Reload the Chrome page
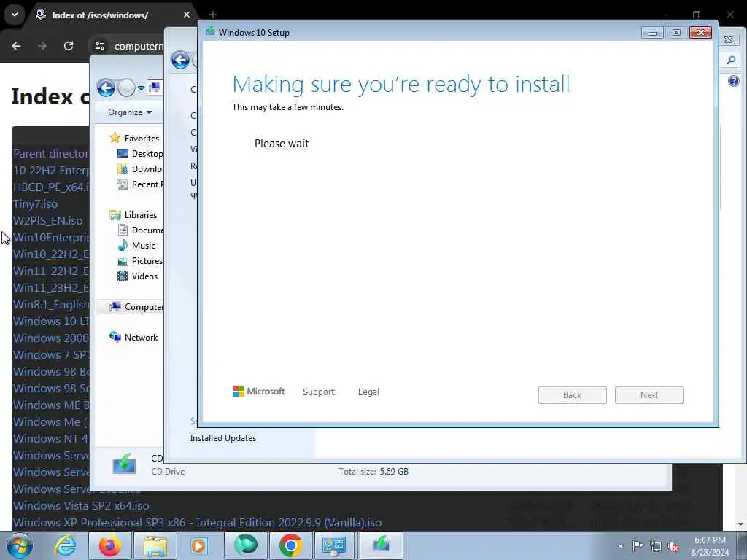This screenshot has height=560, width=747. point(69,46)
